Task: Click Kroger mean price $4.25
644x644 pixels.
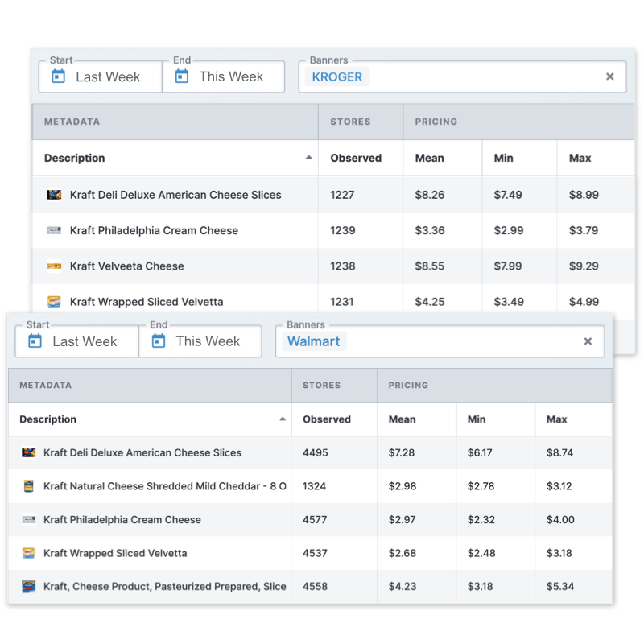Action: tap(430, 303)
